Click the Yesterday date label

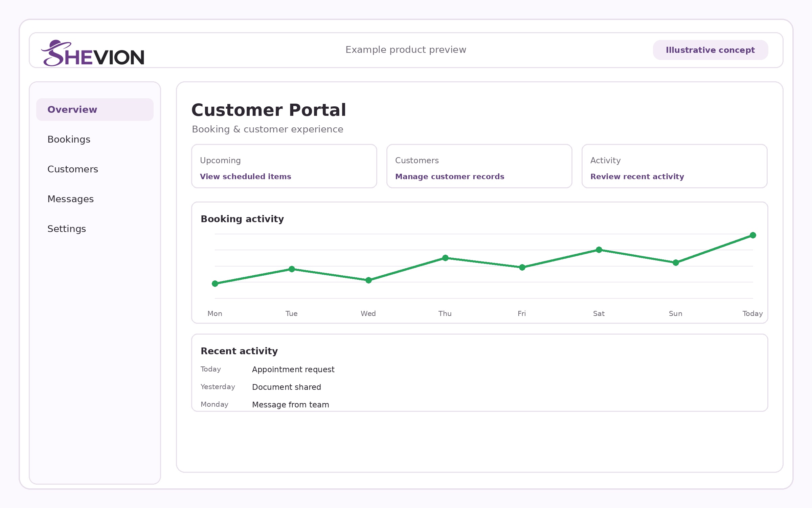218,387
